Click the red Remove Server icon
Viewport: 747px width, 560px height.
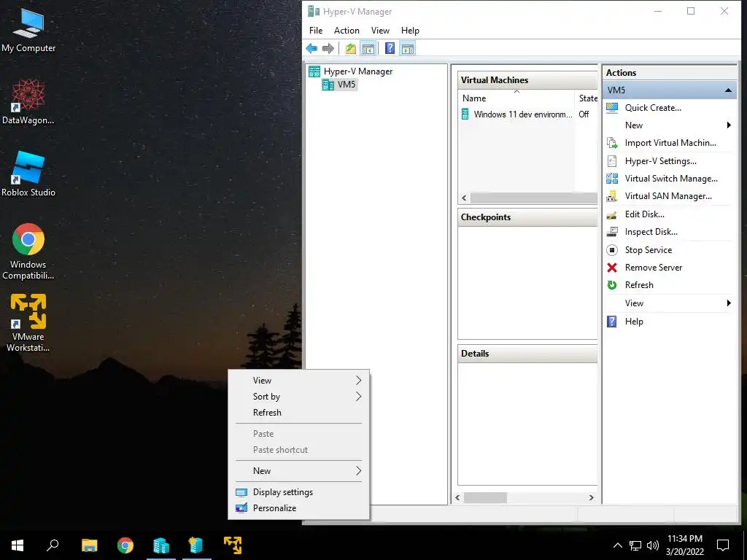(x=612, y=268)
